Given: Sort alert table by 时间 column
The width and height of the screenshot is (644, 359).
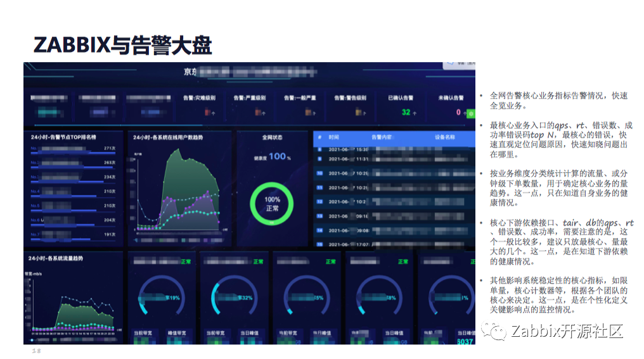Looking at the screenshot, I should pyautogui.click(x=333, y=137).
